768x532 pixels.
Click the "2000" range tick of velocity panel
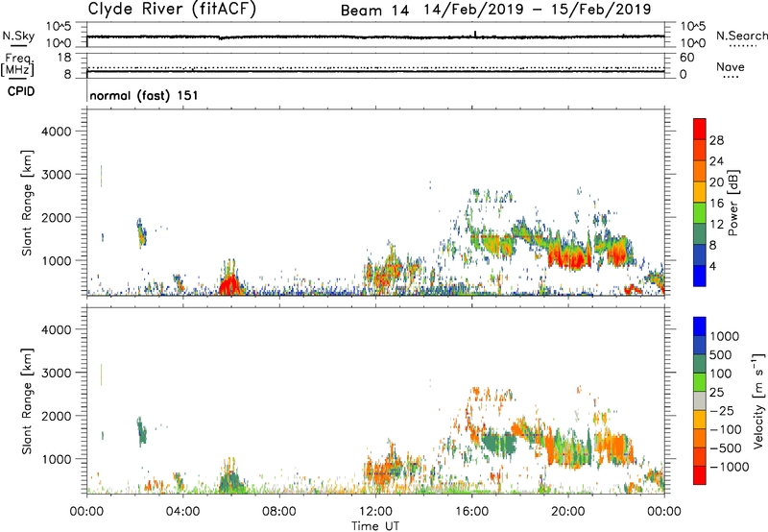(56, 416)
